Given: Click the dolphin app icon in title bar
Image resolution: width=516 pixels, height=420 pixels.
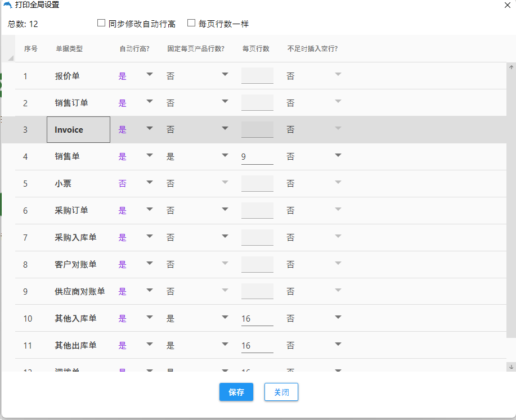Looking at the screenshot, I should pos(7,5).
